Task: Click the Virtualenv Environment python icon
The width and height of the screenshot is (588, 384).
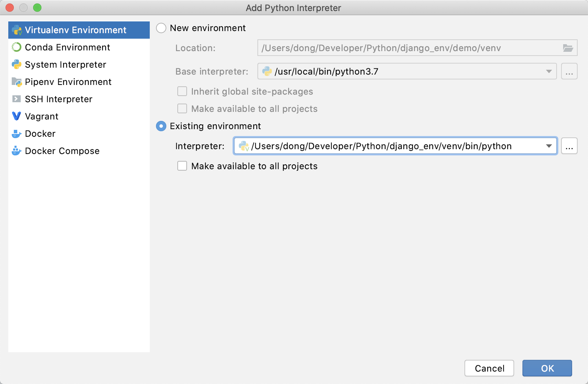Action: (x=17, y=30)
